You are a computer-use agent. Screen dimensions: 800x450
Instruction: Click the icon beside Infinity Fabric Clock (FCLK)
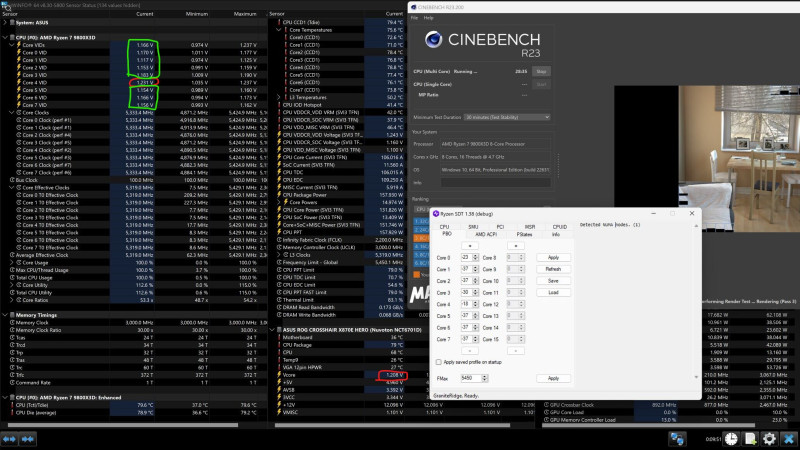coord(279,240)
